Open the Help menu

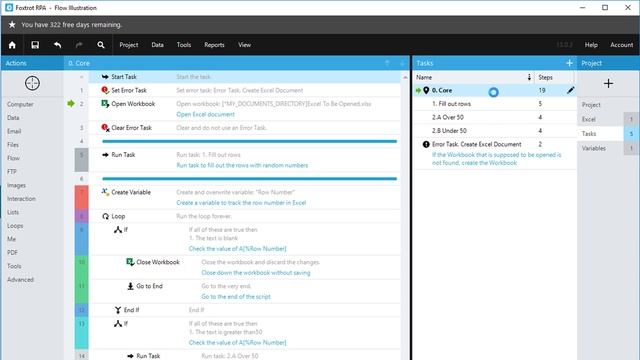[x=591, y=45]
